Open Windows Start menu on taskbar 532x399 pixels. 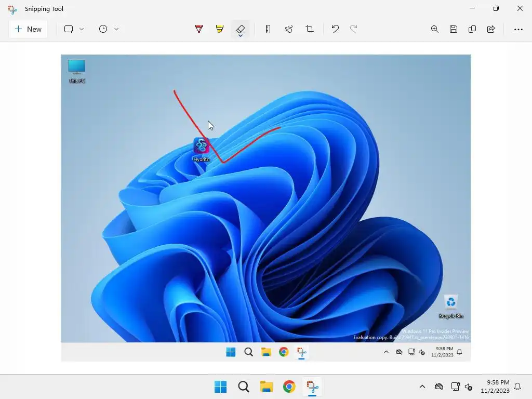pos(220,387)
